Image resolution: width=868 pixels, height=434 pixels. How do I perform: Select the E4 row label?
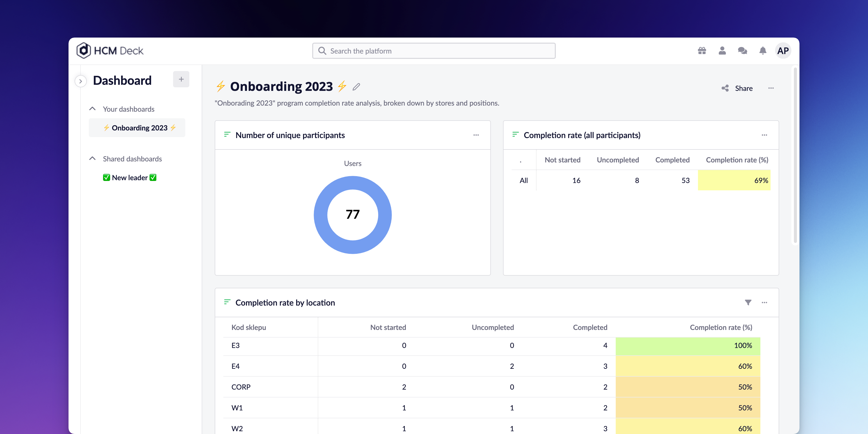click(x=236, y=366)
